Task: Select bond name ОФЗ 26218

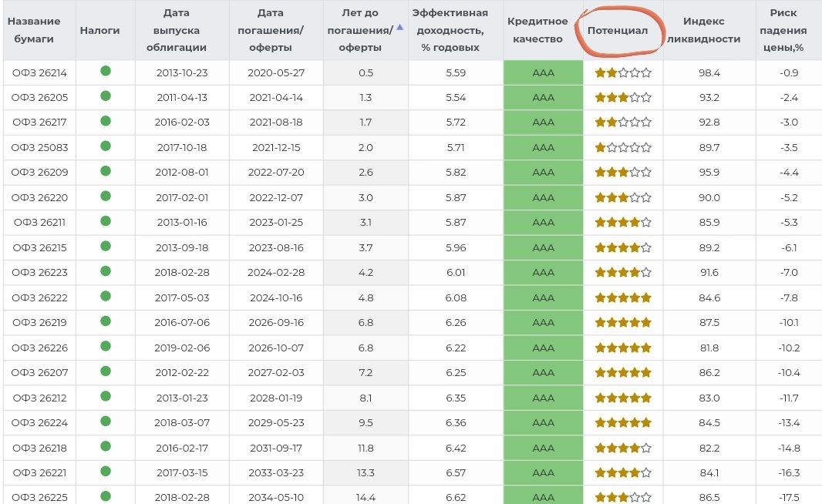Action: (40, 448)
